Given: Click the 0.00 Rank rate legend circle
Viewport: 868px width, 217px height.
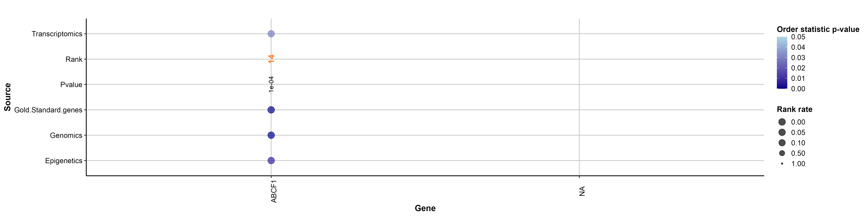Looking at the screenshot, I should [x=782, y=122].
